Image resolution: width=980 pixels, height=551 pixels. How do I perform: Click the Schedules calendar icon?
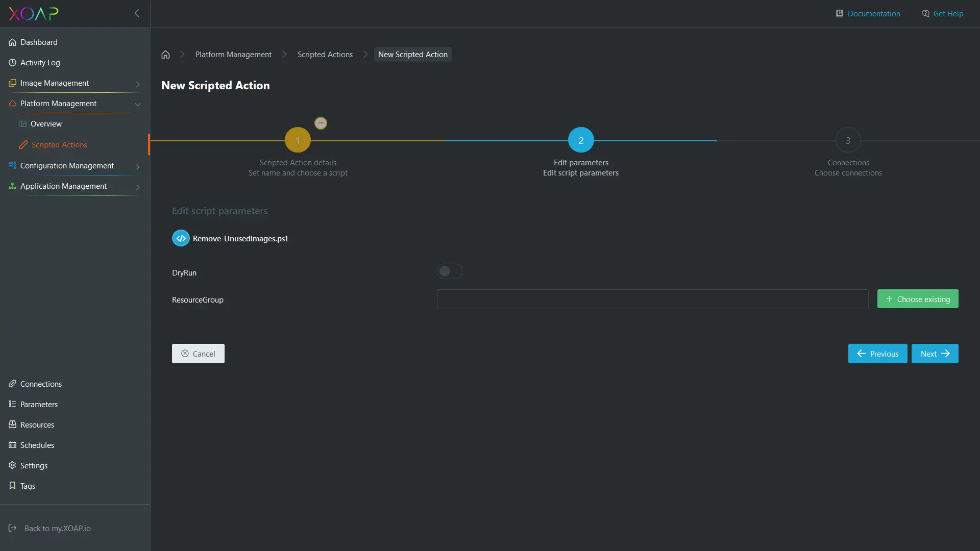point(12,445)
